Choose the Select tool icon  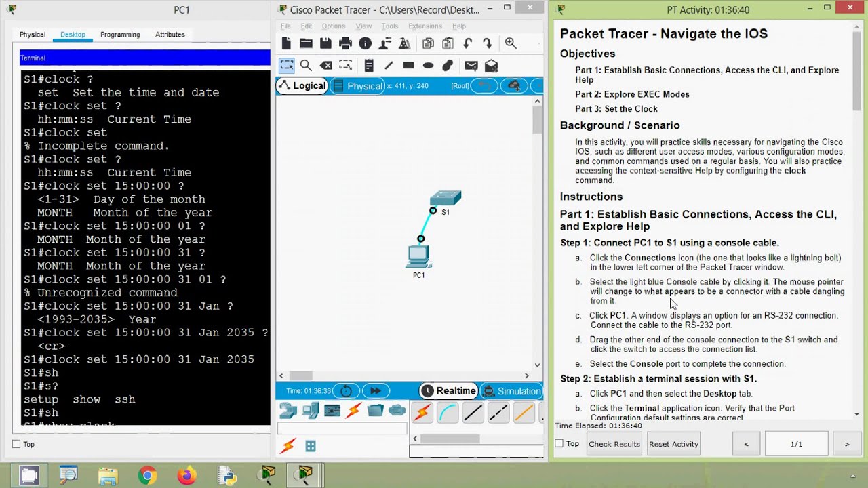[286, 65]
